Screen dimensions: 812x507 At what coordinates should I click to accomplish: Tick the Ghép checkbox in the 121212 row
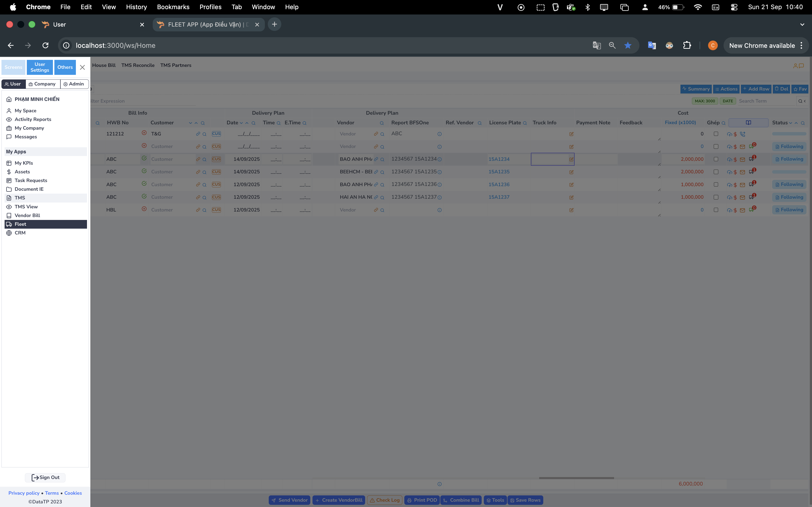click(716, 134)
